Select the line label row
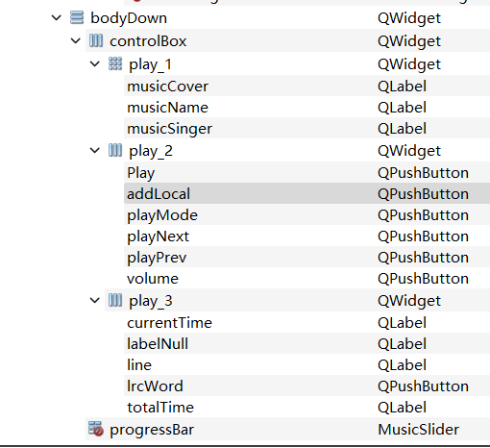 tap(306, 364)
